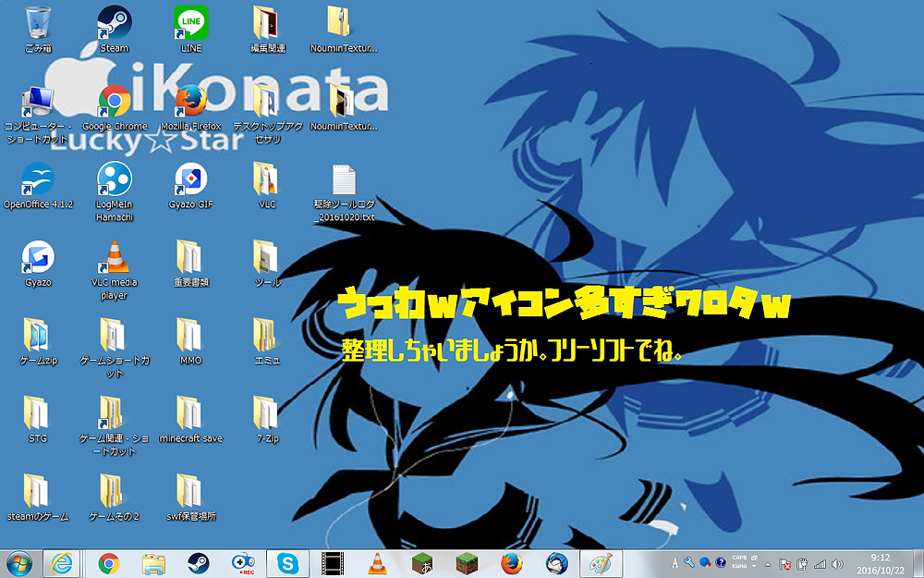Change IME input mode via the A indicator
This screenshot has width=924, height=578.
click(x=675, y=562)
